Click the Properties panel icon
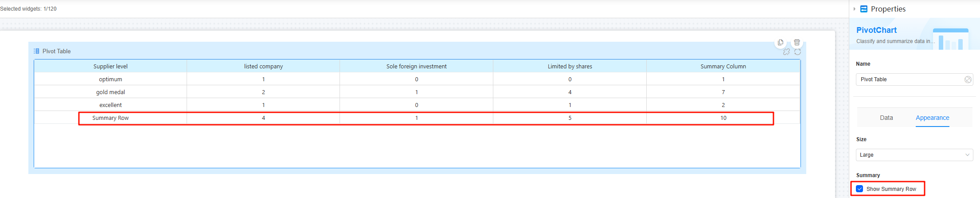The image size is (980, 198). [x=864, y=9]
